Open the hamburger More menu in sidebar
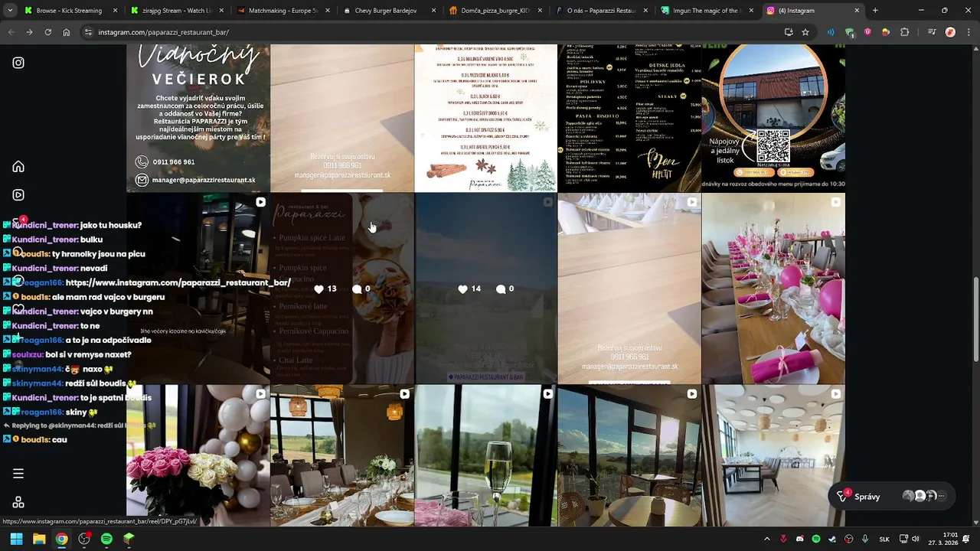The image size is (980, 551). (x=18, y=474)
